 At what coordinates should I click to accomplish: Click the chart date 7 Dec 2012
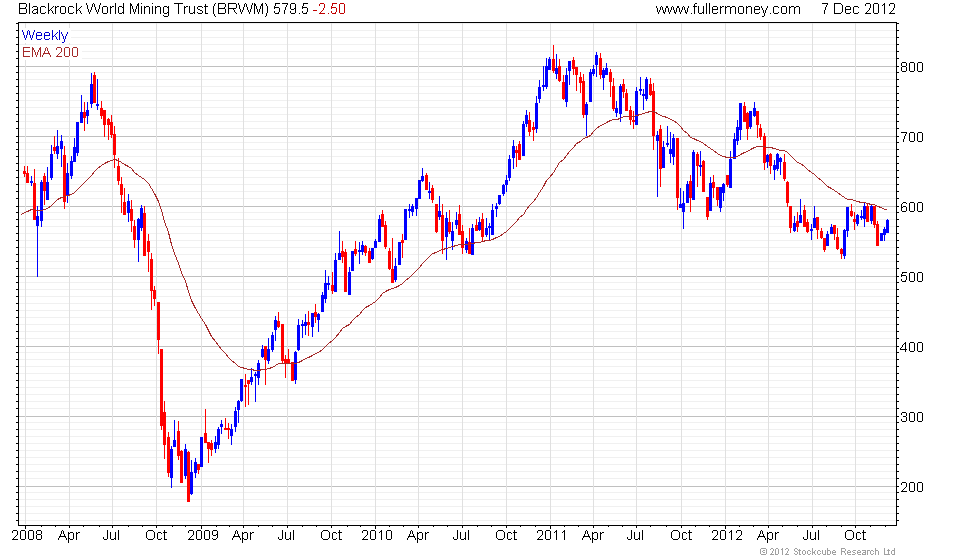[x=858, y=9]
